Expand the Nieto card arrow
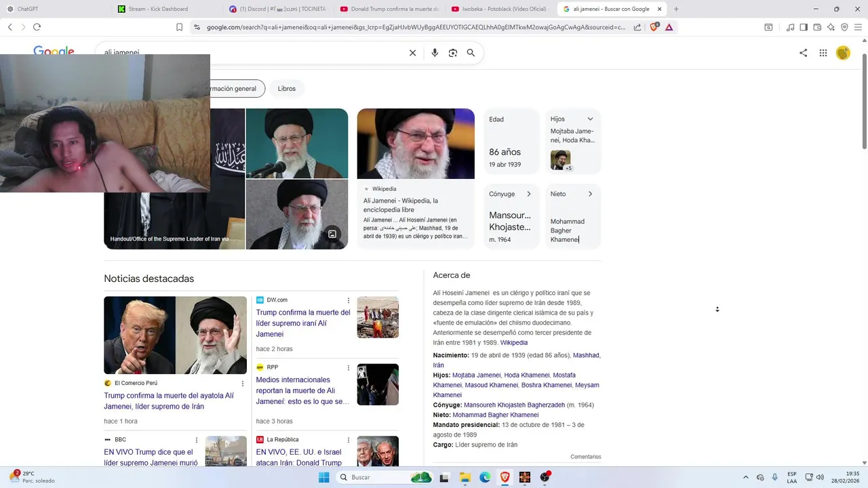 [590, 194]
